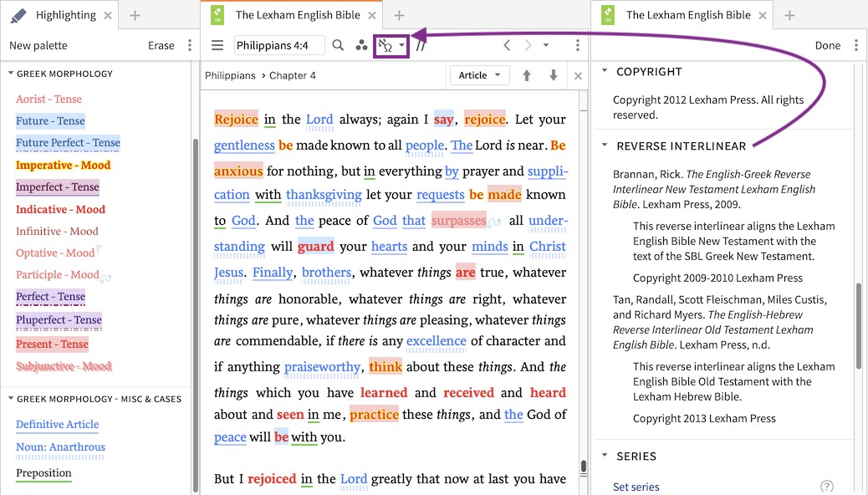Open the navigation history dropdown arrow

(x=546, y=45)
